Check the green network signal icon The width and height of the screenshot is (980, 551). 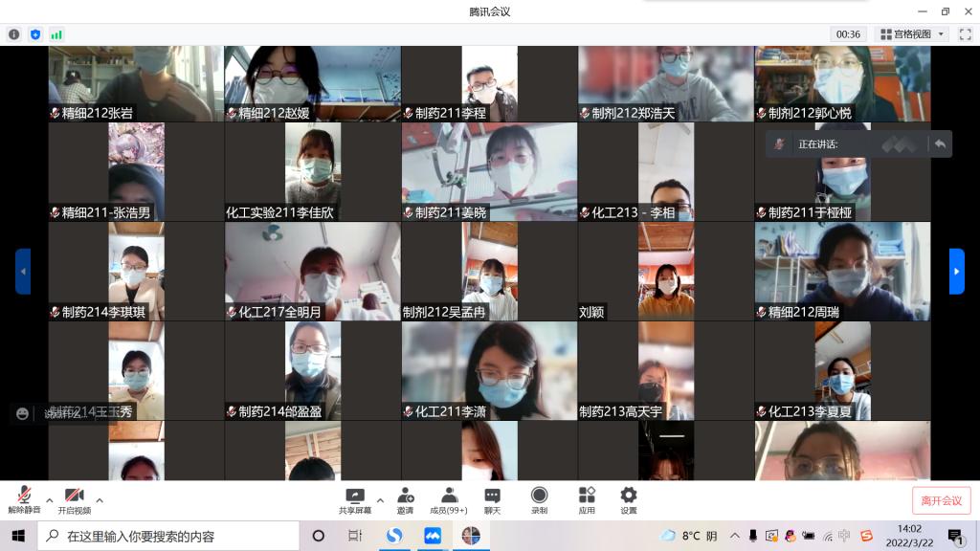coord(56,34)
